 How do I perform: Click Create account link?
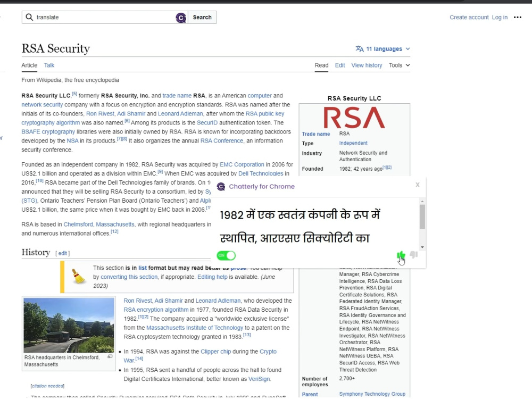tap(469, 18)
